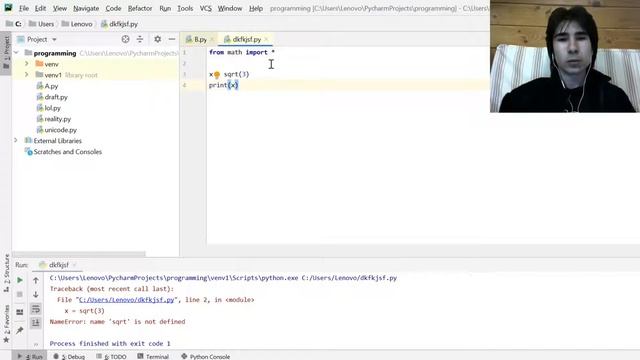Click the C: drive breadcrumb
This screenshot has height=360, width=640.
(x=14, y=24)
